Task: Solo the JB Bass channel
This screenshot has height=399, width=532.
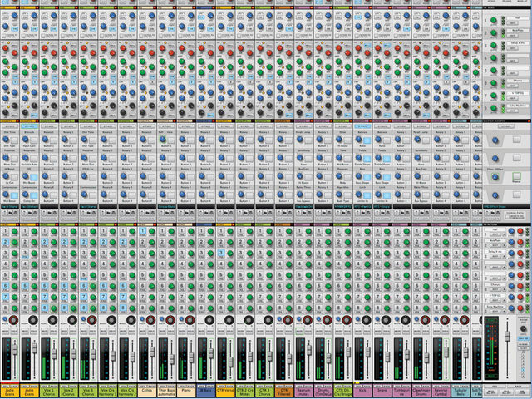Action: coord(210,332)
